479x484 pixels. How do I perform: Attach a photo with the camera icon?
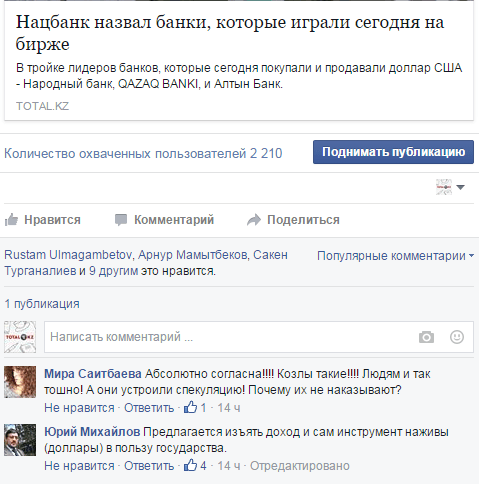(426, 337)
